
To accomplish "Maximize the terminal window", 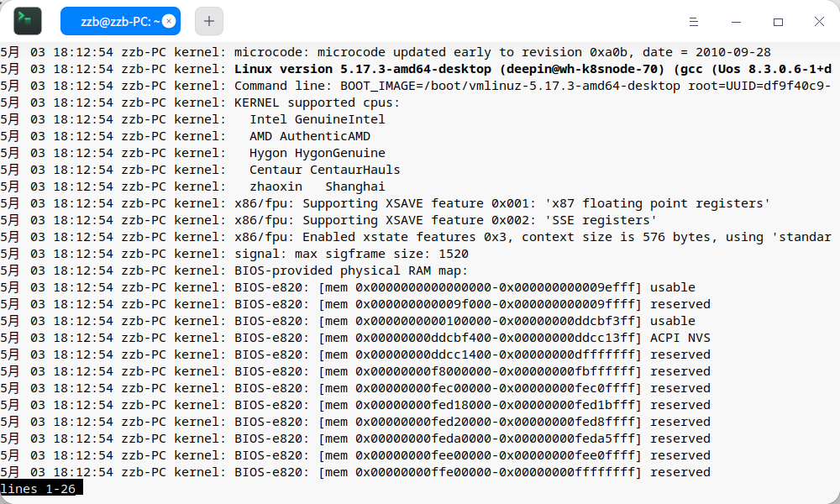I will tap(778, 21).
